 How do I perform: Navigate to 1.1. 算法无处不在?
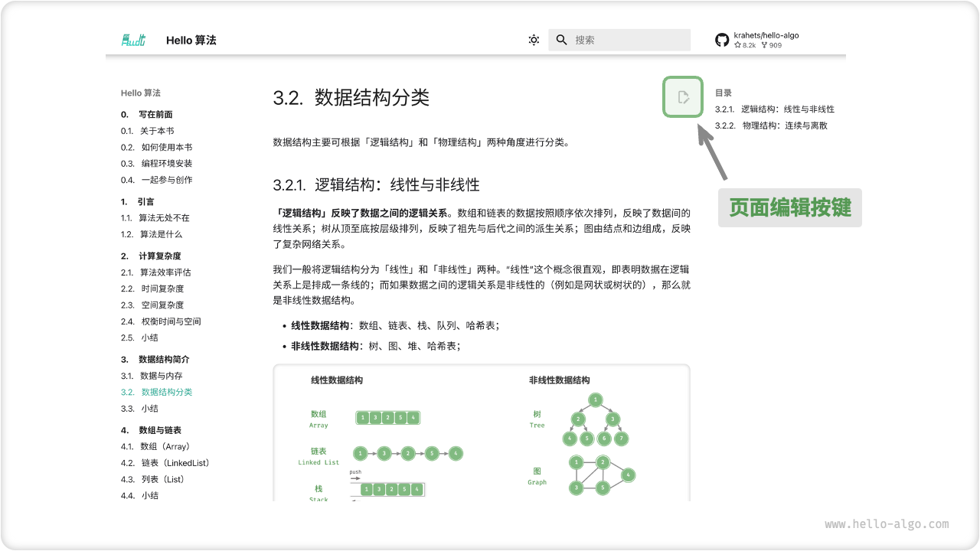click(x=155, y=217)
